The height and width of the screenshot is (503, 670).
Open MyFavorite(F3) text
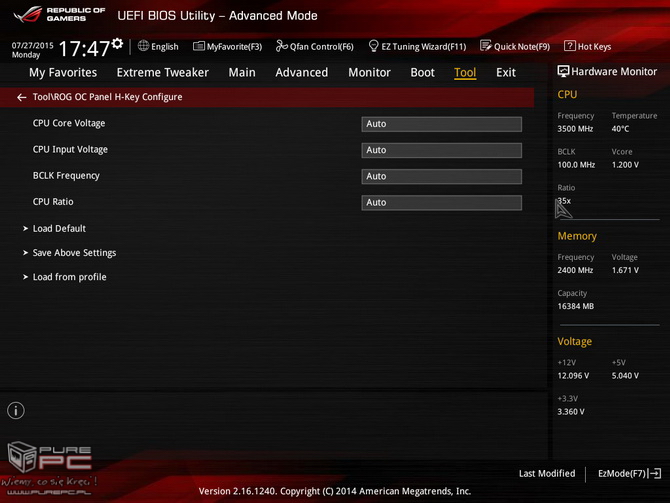[x=234, y=47]
